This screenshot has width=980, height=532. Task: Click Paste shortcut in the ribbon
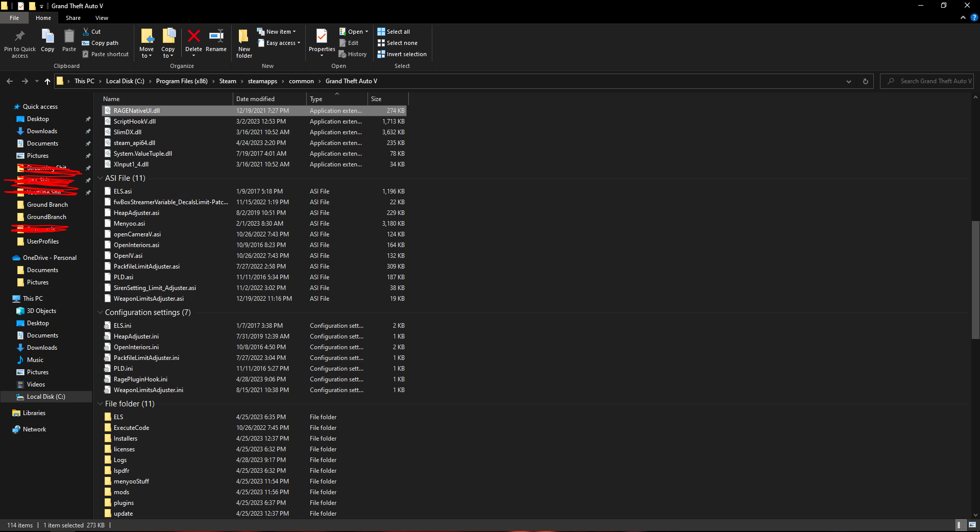[106, 54]
